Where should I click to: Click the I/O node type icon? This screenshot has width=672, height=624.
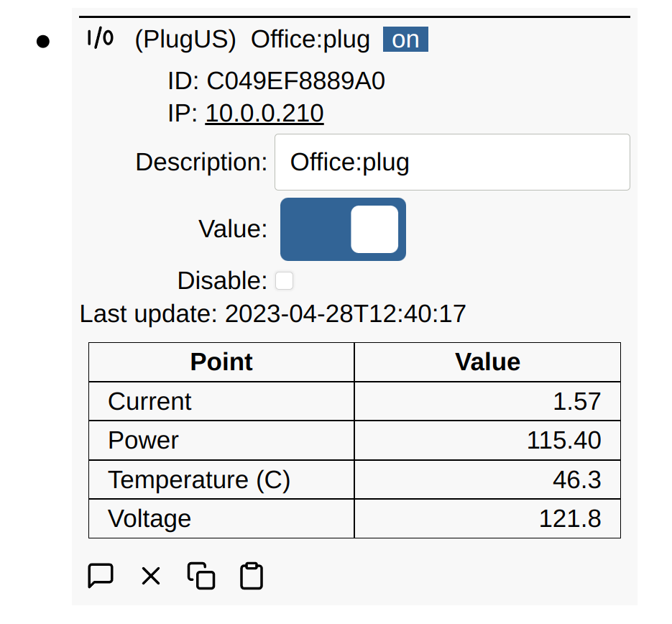100,39
